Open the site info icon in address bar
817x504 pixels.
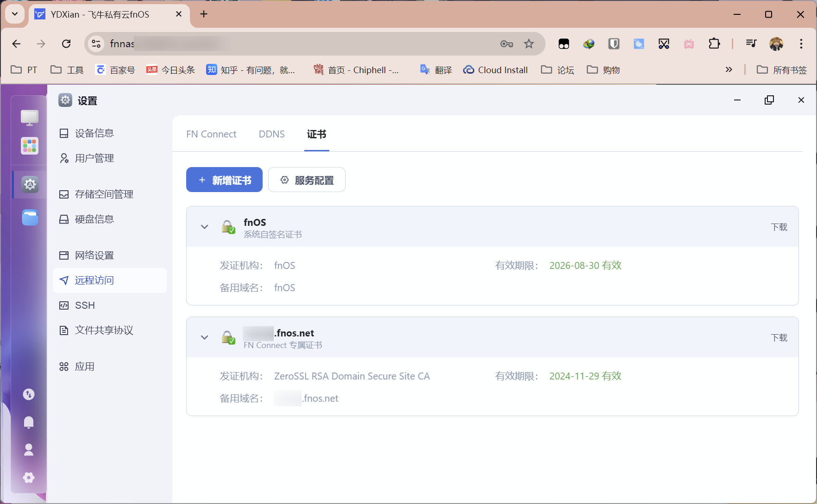[96, 44]
